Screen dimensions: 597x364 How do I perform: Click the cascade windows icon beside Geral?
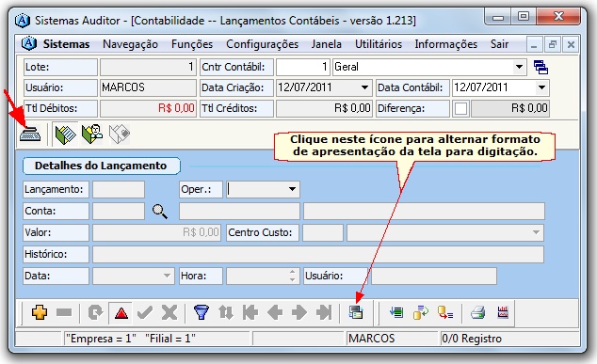pos(541,68)
